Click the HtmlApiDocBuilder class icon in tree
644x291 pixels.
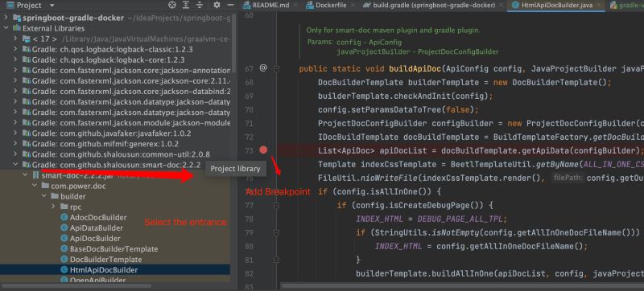pyautogui.click(x=64, y=269)
